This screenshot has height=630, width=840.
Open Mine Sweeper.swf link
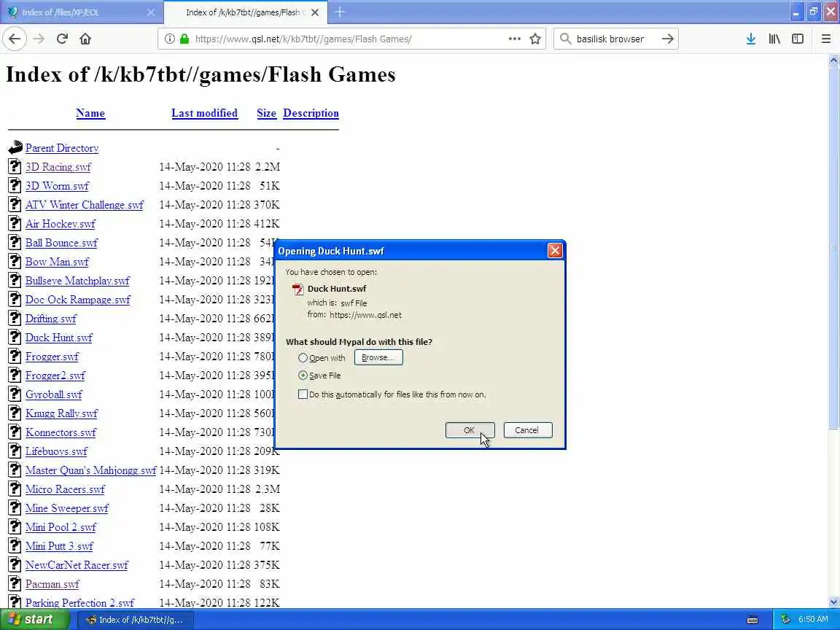point(66,508)
